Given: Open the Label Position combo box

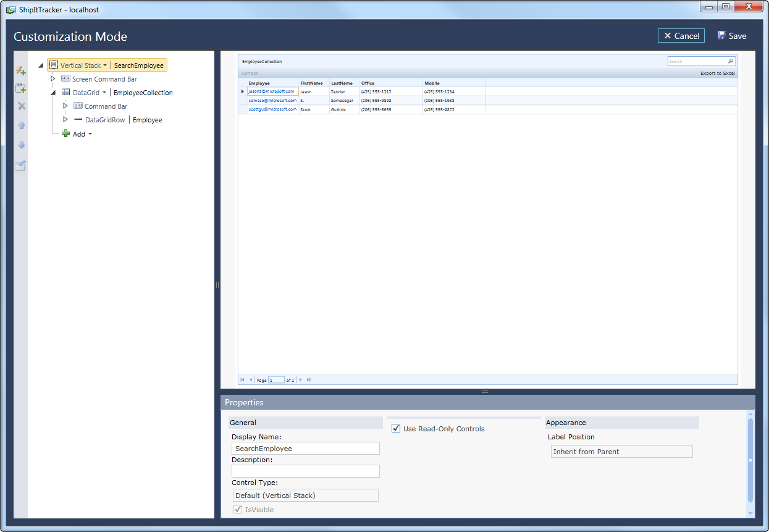Looking at the screenshot, I should point(621,451).
